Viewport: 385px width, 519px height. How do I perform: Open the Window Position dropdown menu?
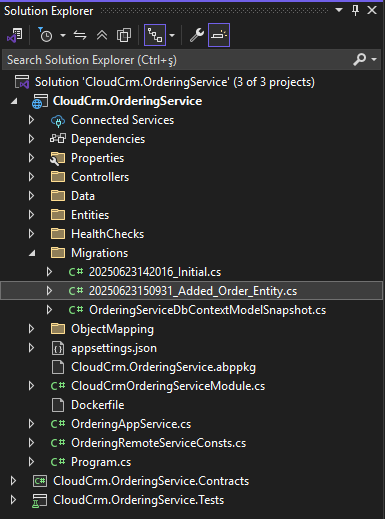(x=339, y=10)
